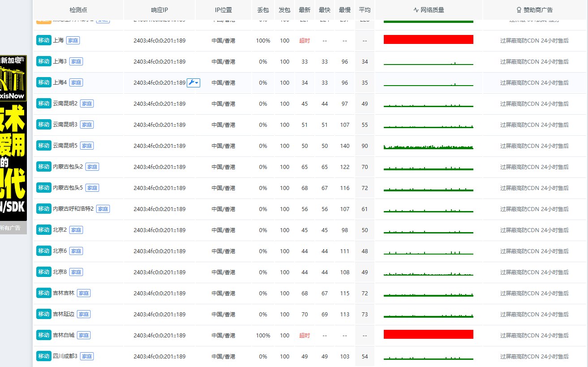This screenshot has height=367, width=588.
Task: Click the 赞助商广告 bulb icon in the header
Action: point(519,9)
